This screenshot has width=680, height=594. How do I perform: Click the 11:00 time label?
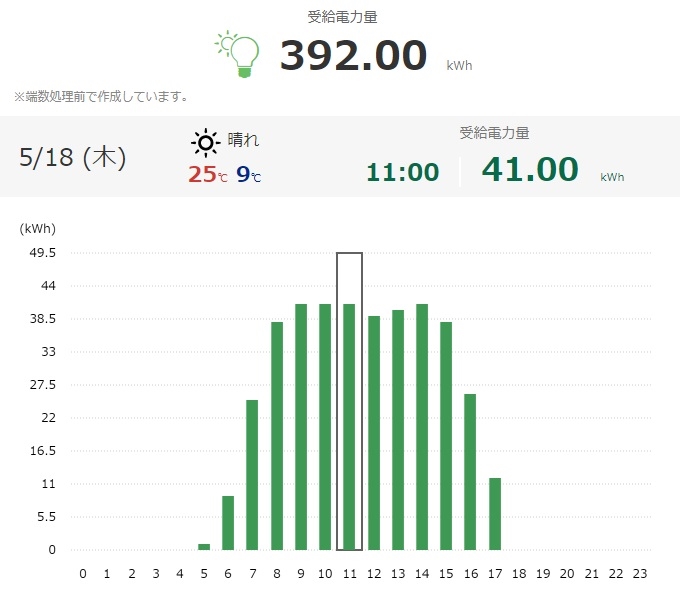coord(403,172)
